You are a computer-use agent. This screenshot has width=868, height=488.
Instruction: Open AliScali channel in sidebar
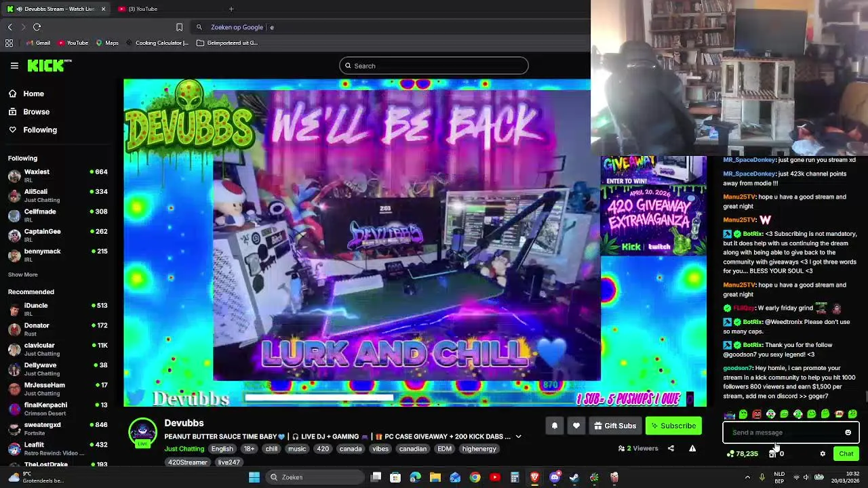58,196
